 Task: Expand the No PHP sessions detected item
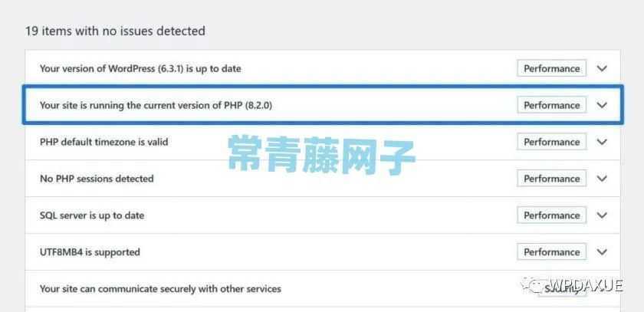[x=602, y=179]
